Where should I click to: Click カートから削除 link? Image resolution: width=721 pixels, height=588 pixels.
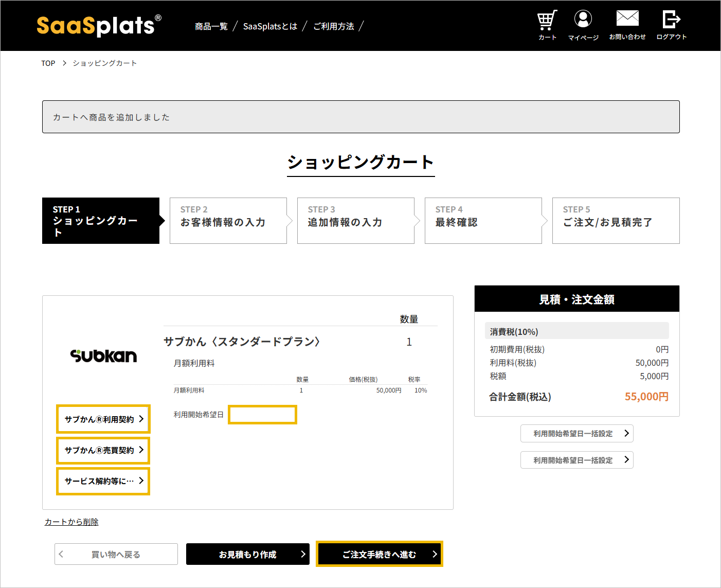71,522
